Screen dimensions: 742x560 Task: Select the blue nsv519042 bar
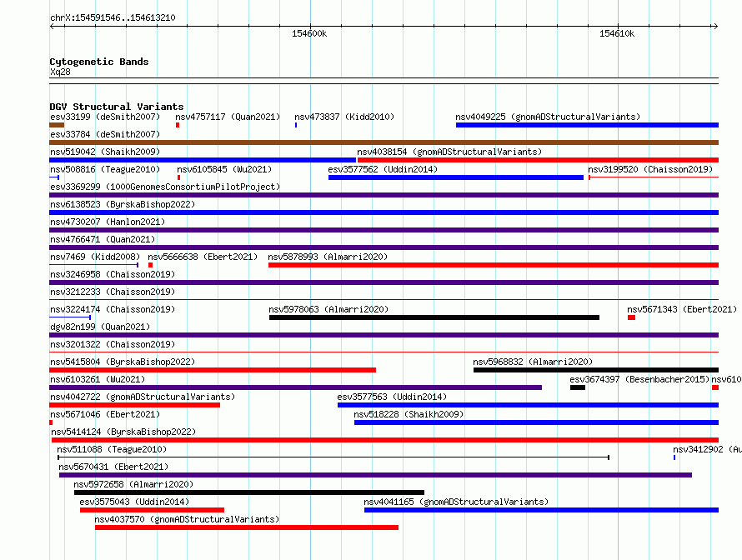point(203,160)
